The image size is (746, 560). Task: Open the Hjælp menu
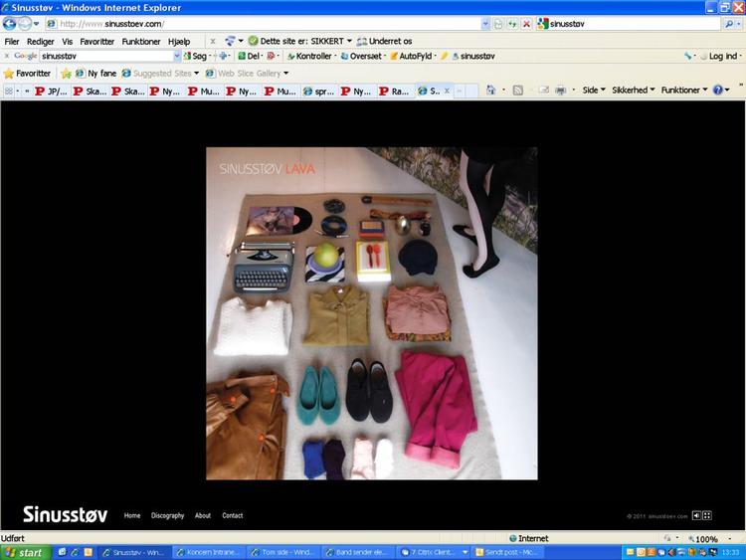point(179,42)
